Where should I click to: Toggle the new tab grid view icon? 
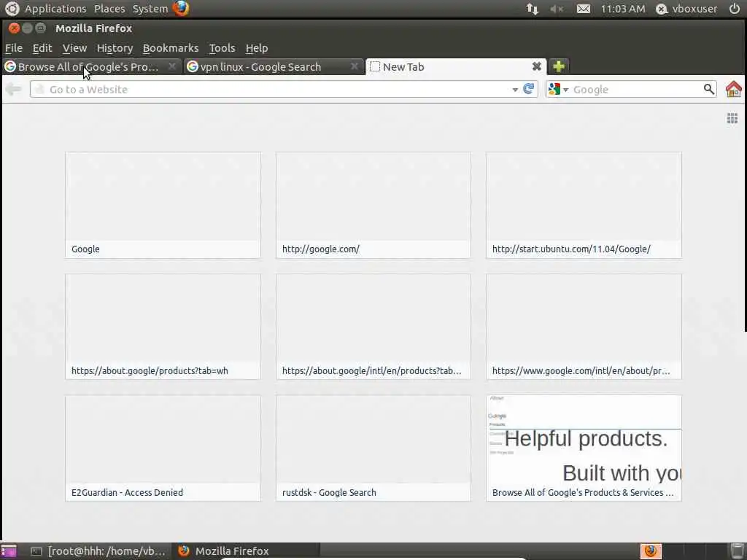coord(732,118)
